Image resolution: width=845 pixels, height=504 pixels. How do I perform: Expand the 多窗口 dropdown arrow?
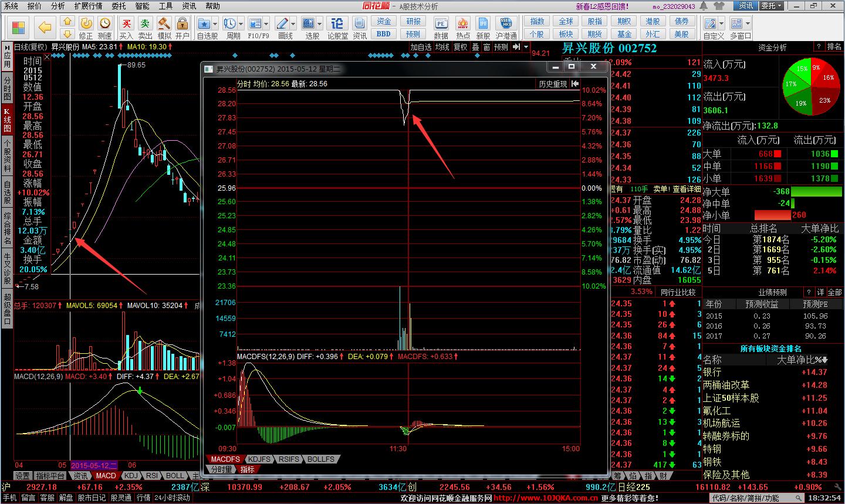(748, 24)
